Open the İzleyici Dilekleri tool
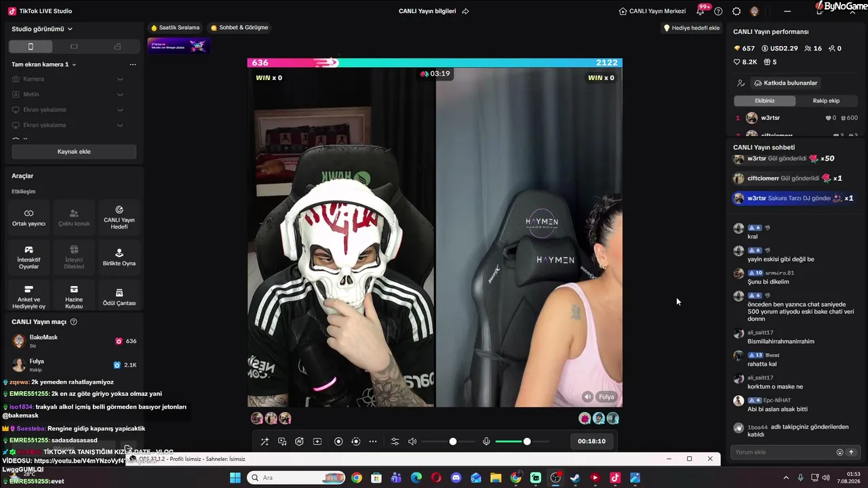The image size is (868, 488). [74, 258]
